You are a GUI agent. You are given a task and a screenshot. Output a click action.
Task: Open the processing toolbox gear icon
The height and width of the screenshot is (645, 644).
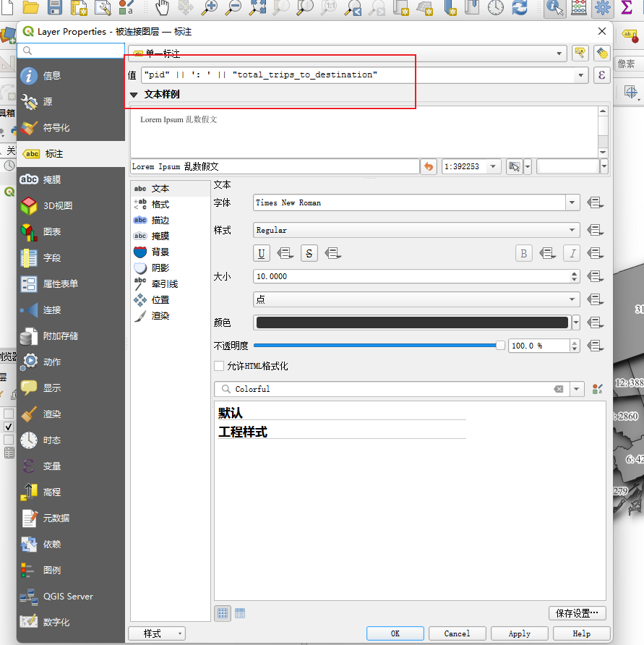point(603,7)
